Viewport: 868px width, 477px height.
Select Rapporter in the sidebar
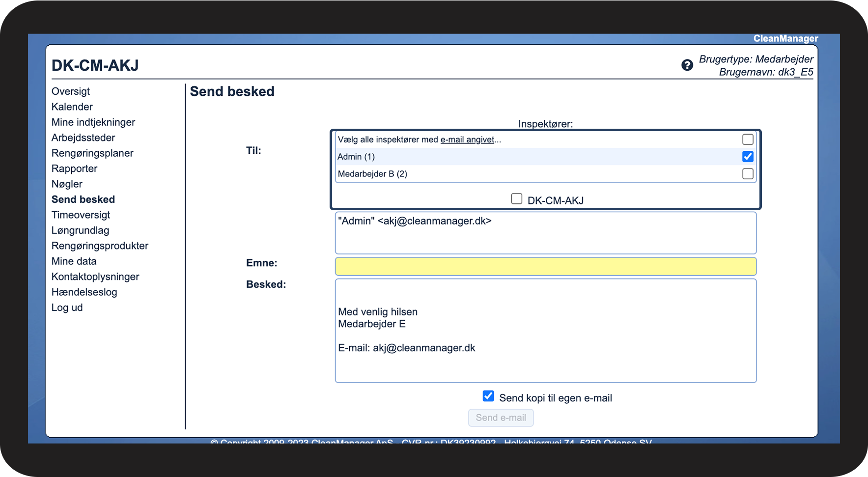click(x=74, y=169)
